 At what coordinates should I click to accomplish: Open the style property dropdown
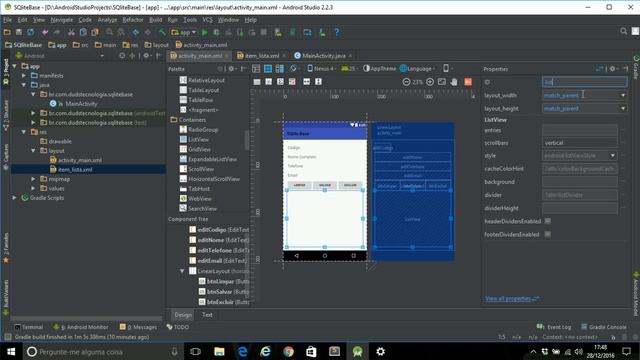pos(613,156)
